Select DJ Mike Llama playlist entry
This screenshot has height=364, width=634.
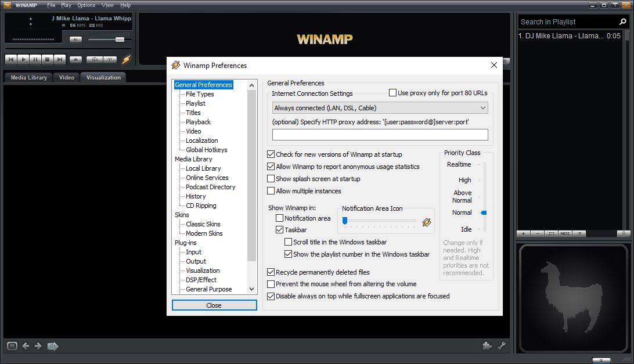570,35
